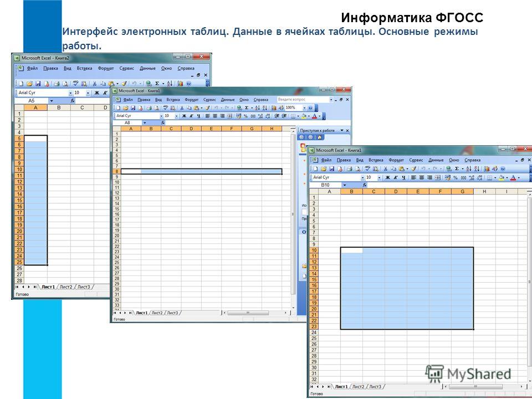Click Paste clipboard icon in front window (cell B10)
Viewport: 532px width, 399px height.
point(401,168)
